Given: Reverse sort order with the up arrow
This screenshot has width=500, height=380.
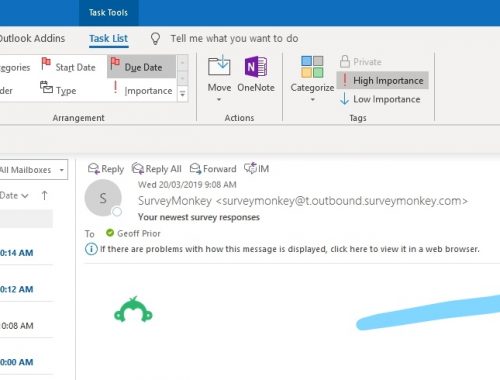Looking at the screenshot, I should tap(44, 195).
